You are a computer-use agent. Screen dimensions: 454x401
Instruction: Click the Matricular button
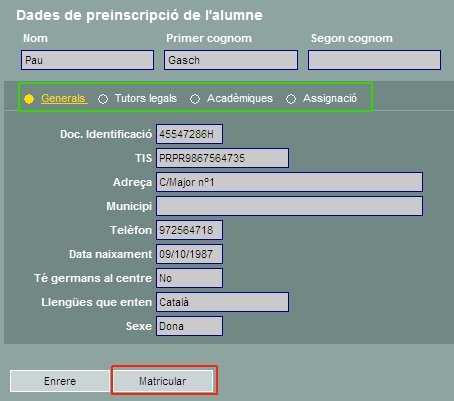click(x=163, y=381)
